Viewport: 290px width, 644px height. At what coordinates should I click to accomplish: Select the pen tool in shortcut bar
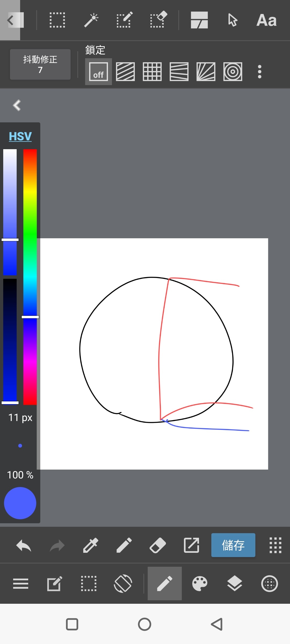point(124,546)
